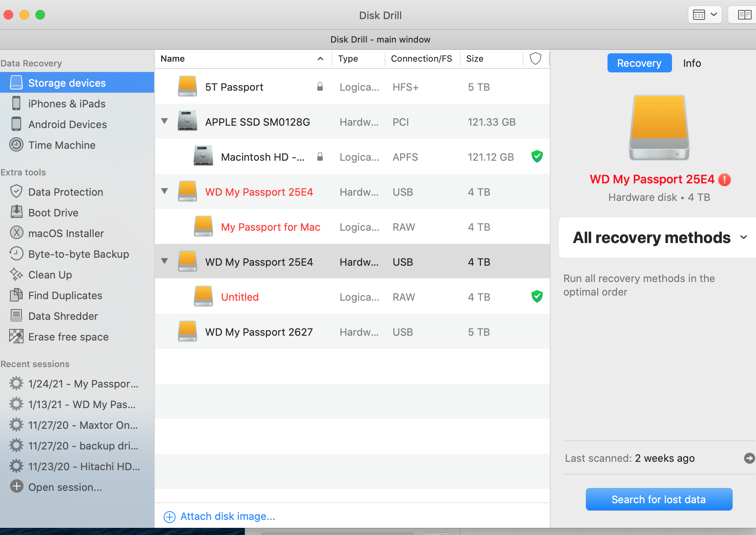This screenshot has height=535, width=756.
Task: Click the Macintosh HD disk icon
Action: 203,156
